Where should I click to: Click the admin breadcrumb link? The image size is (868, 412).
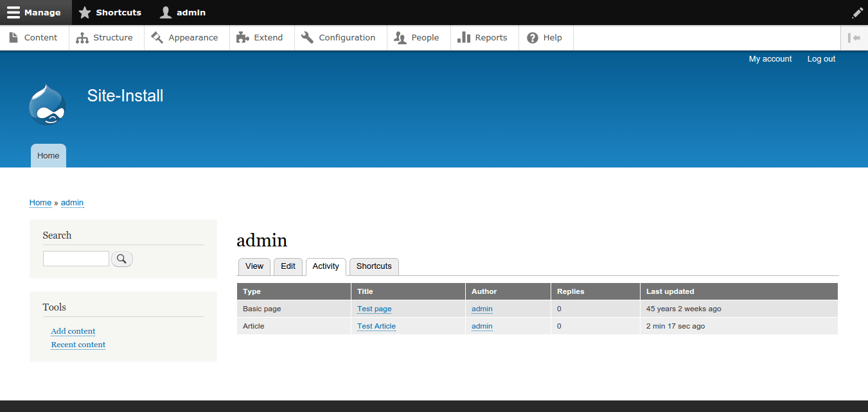point(72,203)
